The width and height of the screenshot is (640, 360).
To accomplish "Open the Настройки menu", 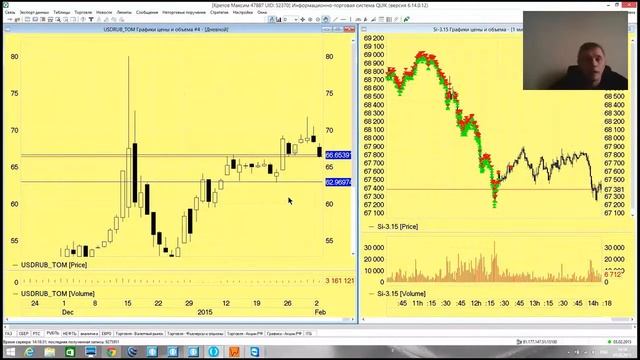I will click(x=242, y=12).
